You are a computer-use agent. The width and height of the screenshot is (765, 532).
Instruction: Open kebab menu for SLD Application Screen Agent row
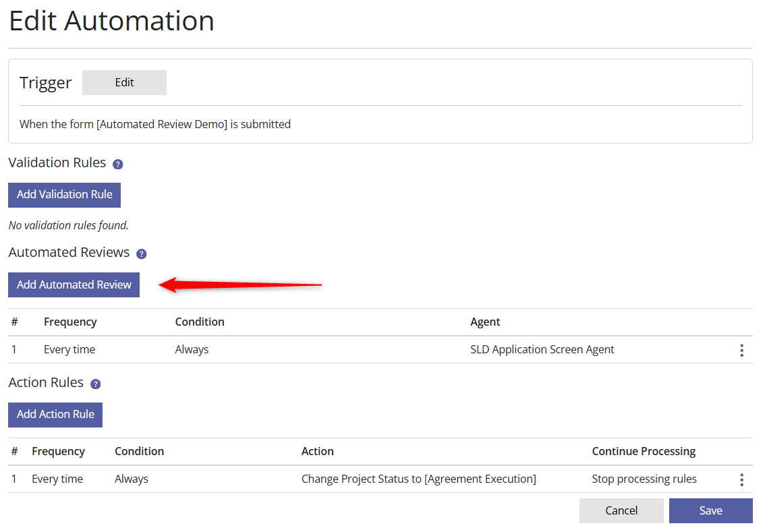(x=741, y=350)
